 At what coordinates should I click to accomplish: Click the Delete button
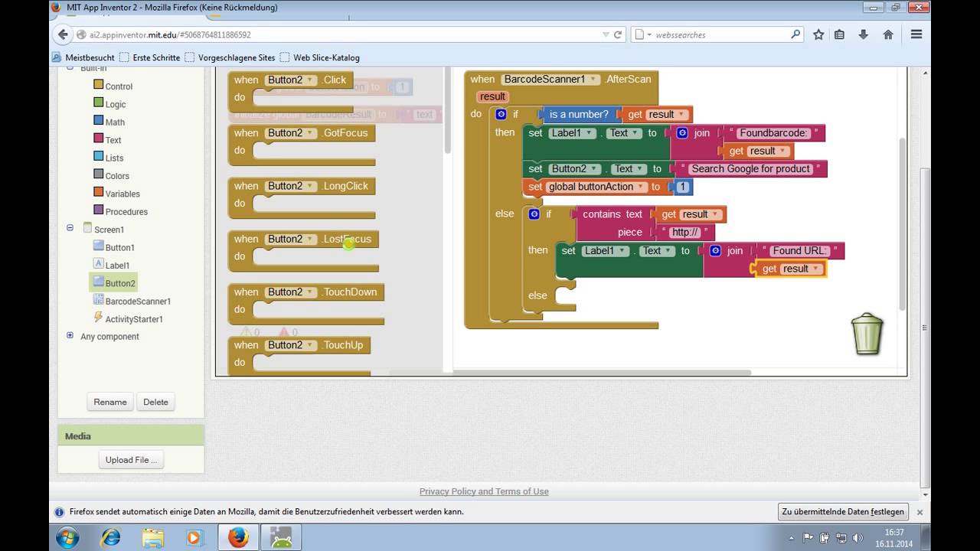pyautogui.click(x=155, y=402)
